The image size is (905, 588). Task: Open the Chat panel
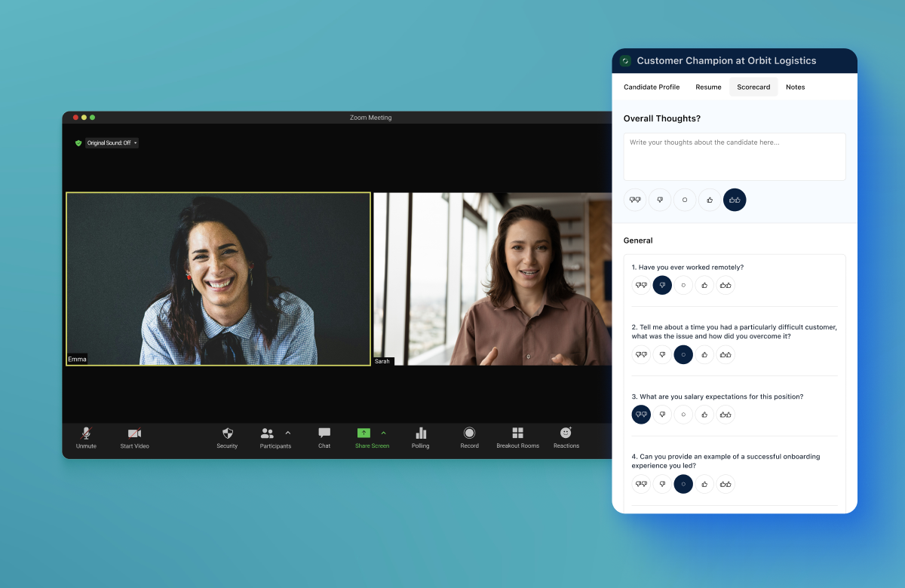pyautogui.click(x=324, y=433)
